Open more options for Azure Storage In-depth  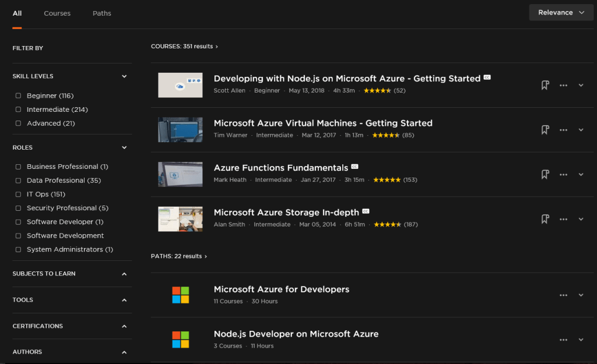click(x=564, y=219)
